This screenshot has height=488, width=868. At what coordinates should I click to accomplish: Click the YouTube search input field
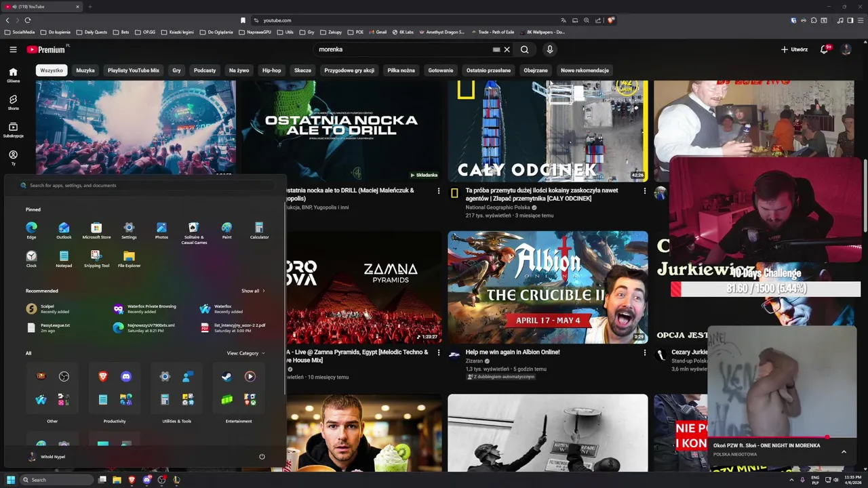coord(403,49)
